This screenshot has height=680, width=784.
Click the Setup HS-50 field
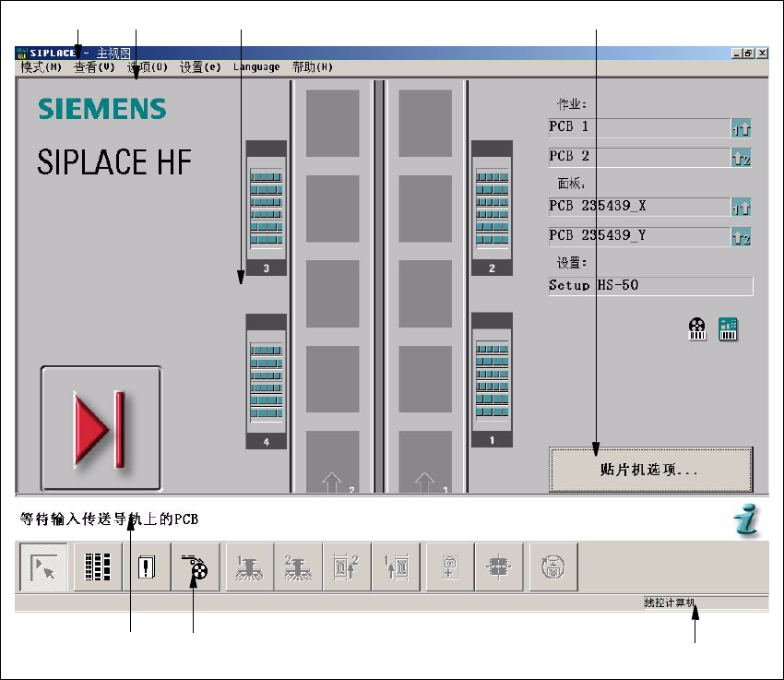coord(650,286)
